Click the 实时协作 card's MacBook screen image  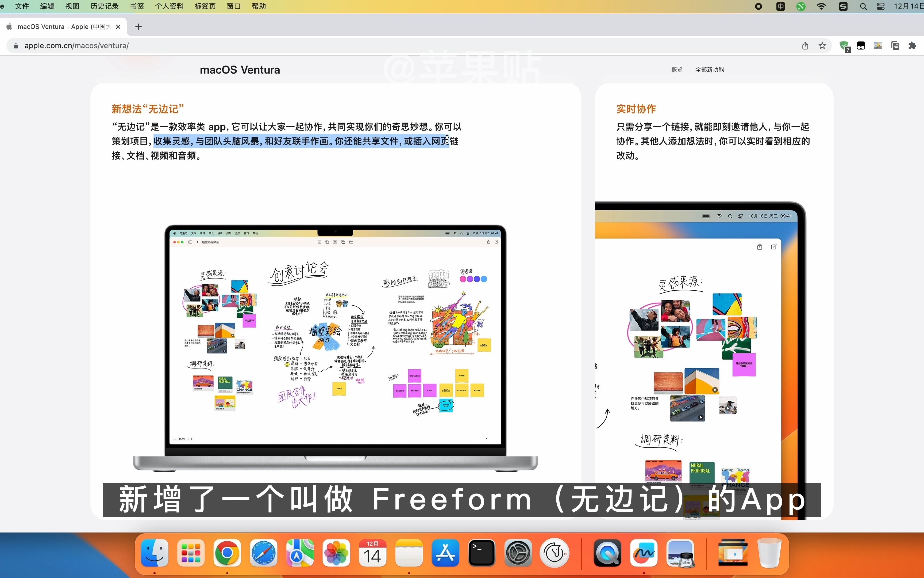coord(701,360)
